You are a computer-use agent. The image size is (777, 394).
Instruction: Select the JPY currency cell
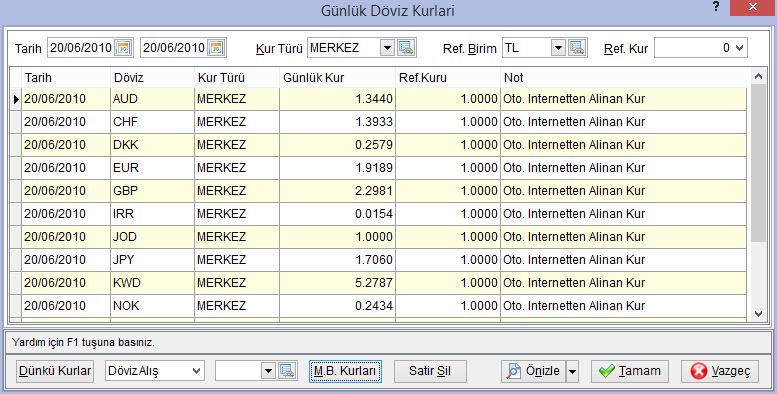click(153, 260)
